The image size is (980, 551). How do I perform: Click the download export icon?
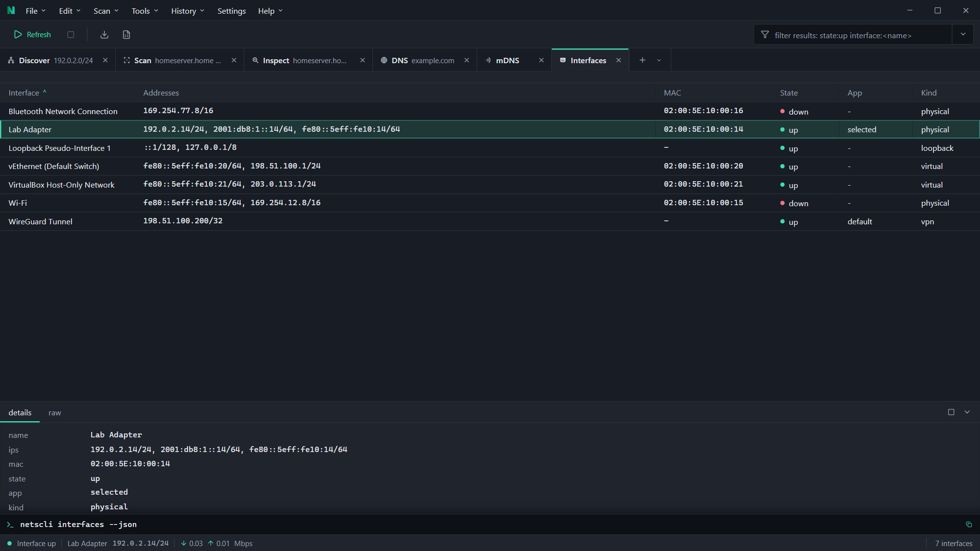point(104,34)
